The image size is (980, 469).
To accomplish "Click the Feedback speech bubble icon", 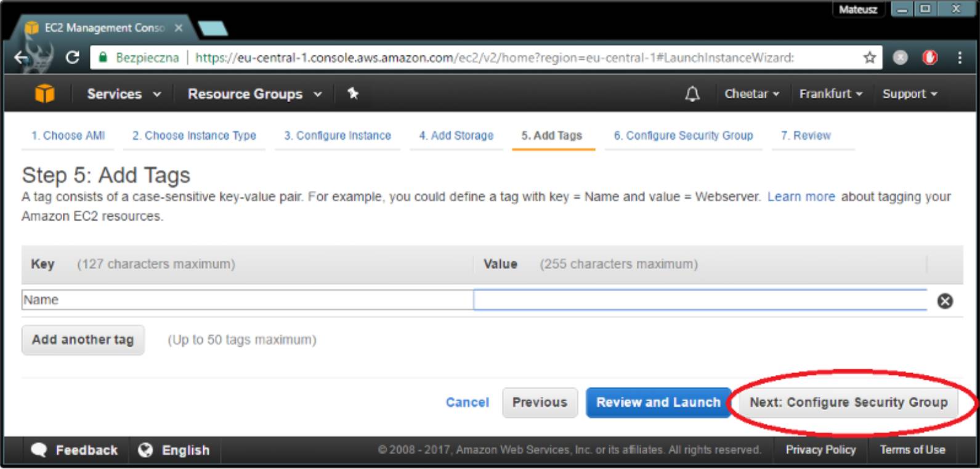I will point(39,450).
